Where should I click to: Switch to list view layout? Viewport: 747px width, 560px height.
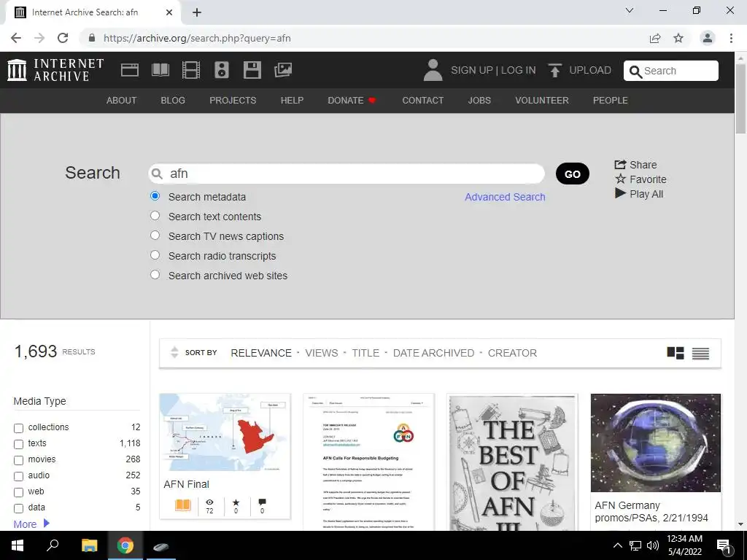click(x=700, y=354)
